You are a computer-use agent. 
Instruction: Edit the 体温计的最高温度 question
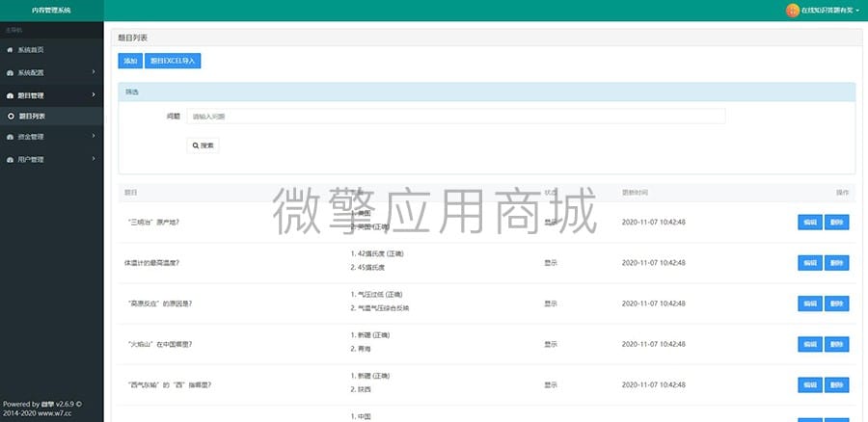(810, 263)
